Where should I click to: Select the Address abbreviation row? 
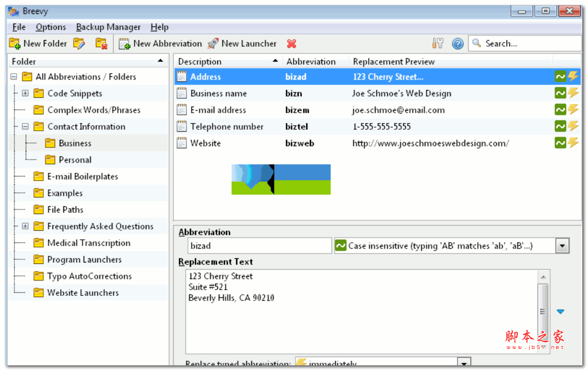click(x=377, y=77)
